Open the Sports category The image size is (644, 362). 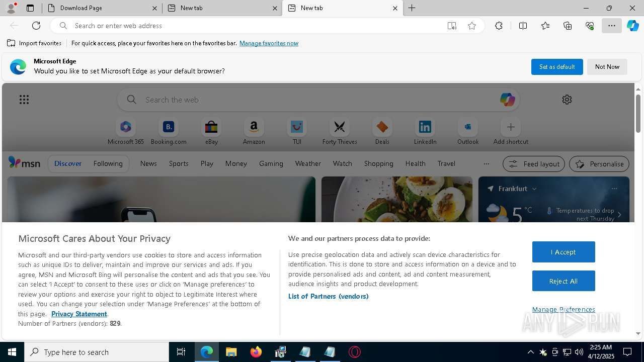tap(179, 163)
